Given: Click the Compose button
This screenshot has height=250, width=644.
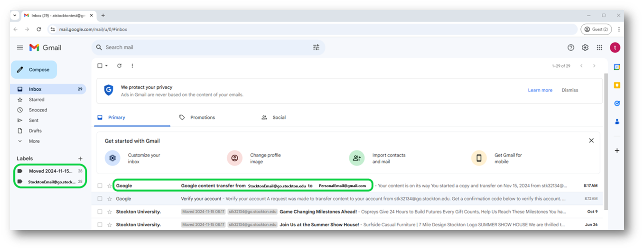Looking at the screenshot, I should (34, 70).
